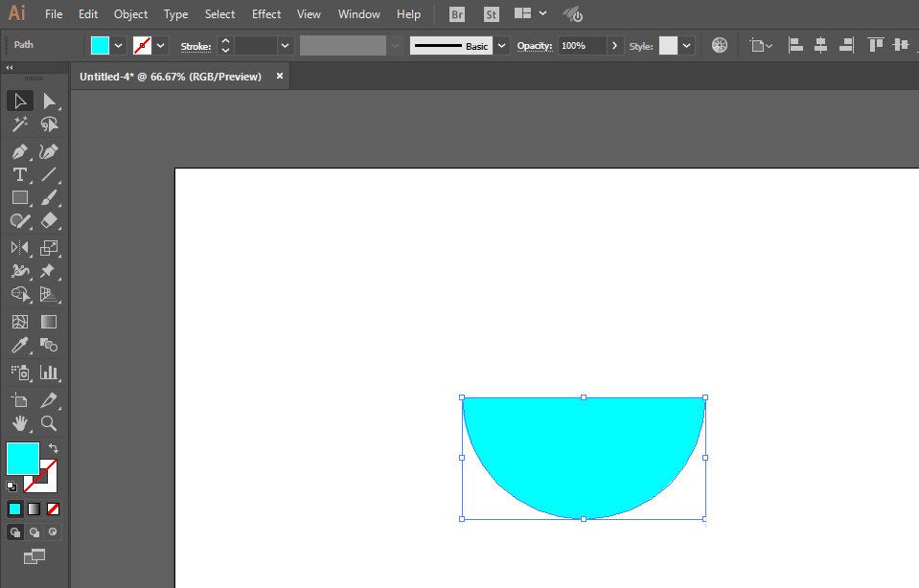Click the Opacity label link

(535, 46)
